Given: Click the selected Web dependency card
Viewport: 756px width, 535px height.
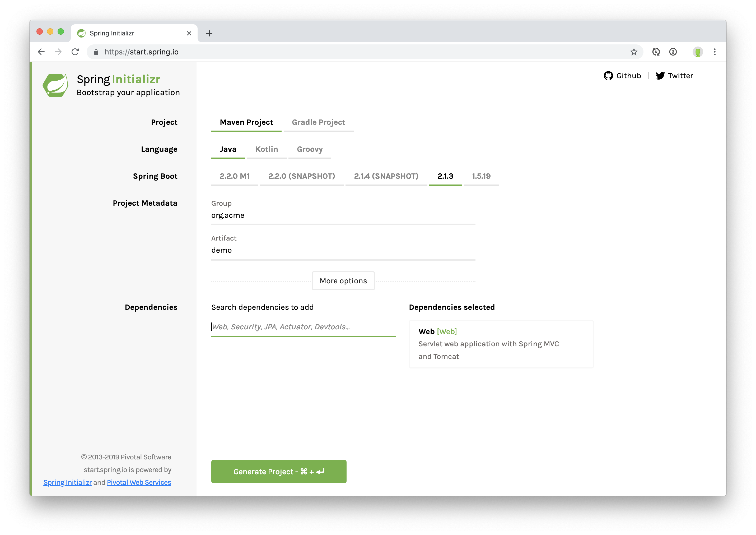Looking at the screenshot, I should [x=501, y=344].
